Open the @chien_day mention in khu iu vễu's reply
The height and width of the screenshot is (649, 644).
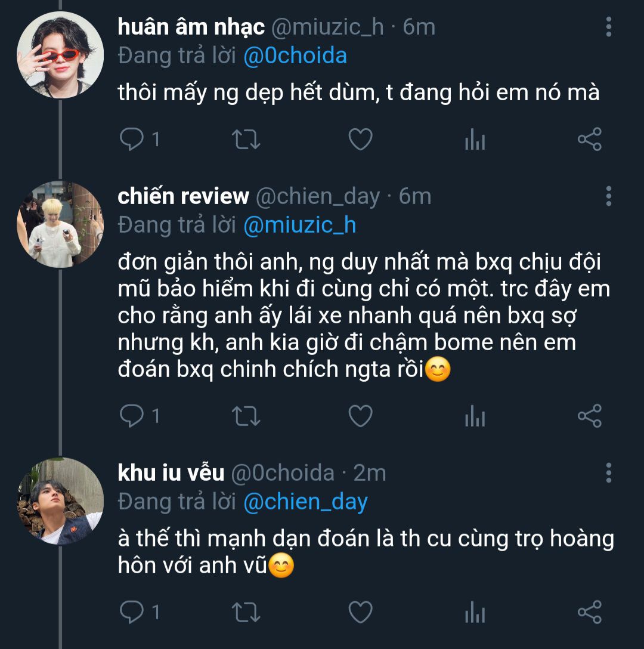305,502
